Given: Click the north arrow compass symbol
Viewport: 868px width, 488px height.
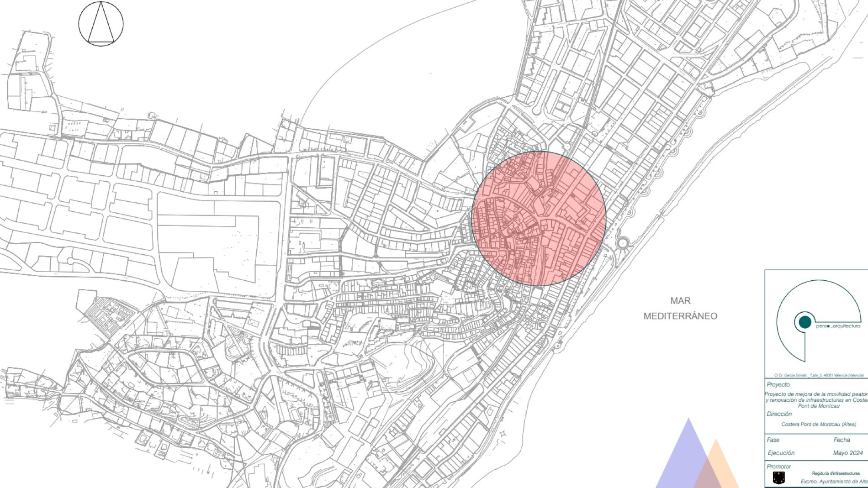Looking at the screenshot, I should [x=101, y=24].
